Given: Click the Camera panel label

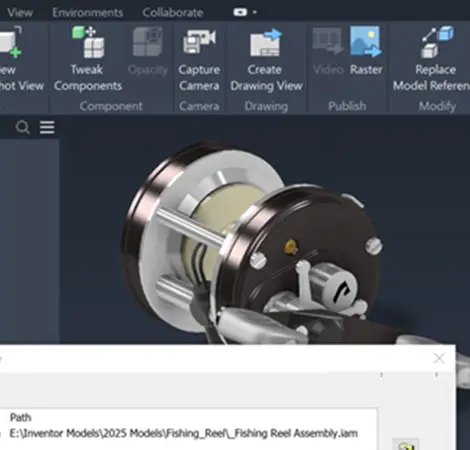Looking at the screenshot, I should (199, 106).
